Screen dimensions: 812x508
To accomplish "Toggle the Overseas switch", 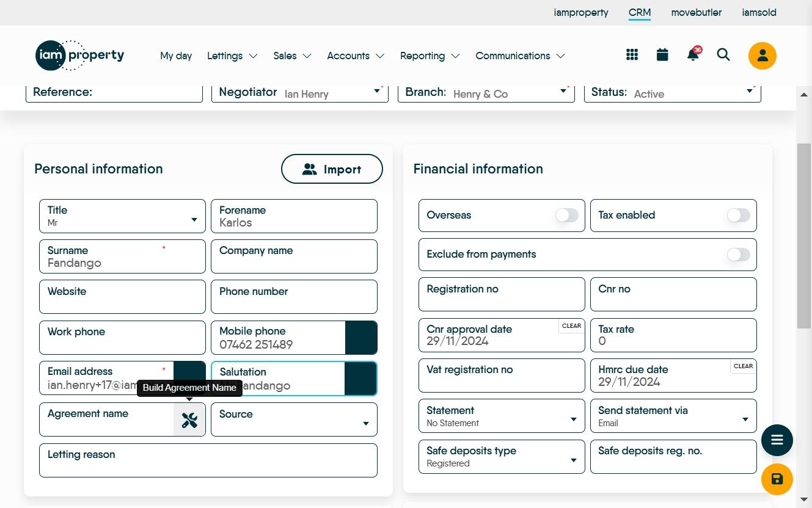I will [566, 215].
